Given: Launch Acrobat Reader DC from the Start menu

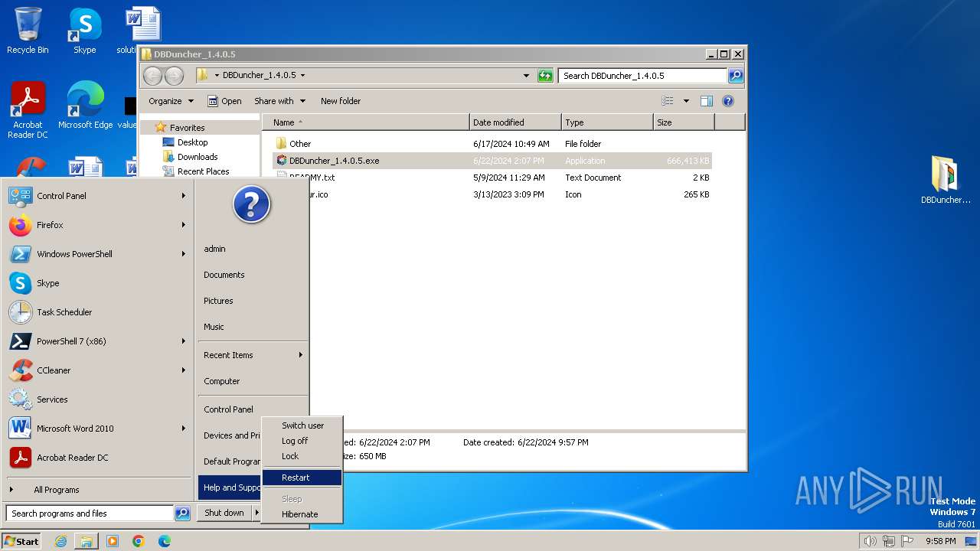Looking at the screenshot, I should 97,458.
